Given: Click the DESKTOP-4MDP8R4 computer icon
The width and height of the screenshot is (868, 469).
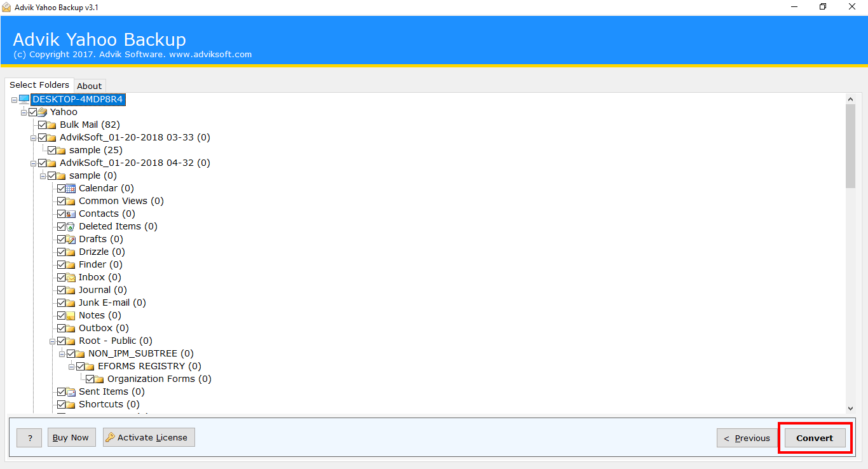Looking at the screenshot, I should 24,99.
